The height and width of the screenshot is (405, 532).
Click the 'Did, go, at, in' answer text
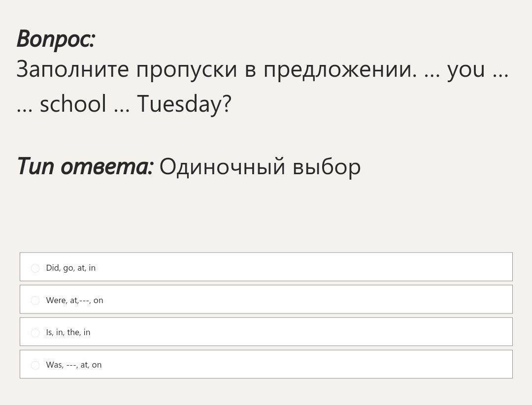point(70,268)
